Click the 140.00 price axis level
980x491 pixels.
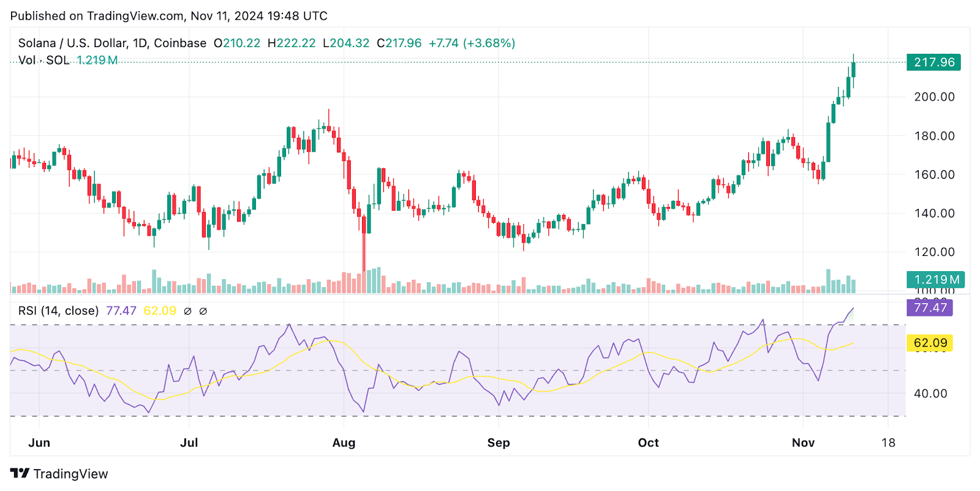click(934, 213)
